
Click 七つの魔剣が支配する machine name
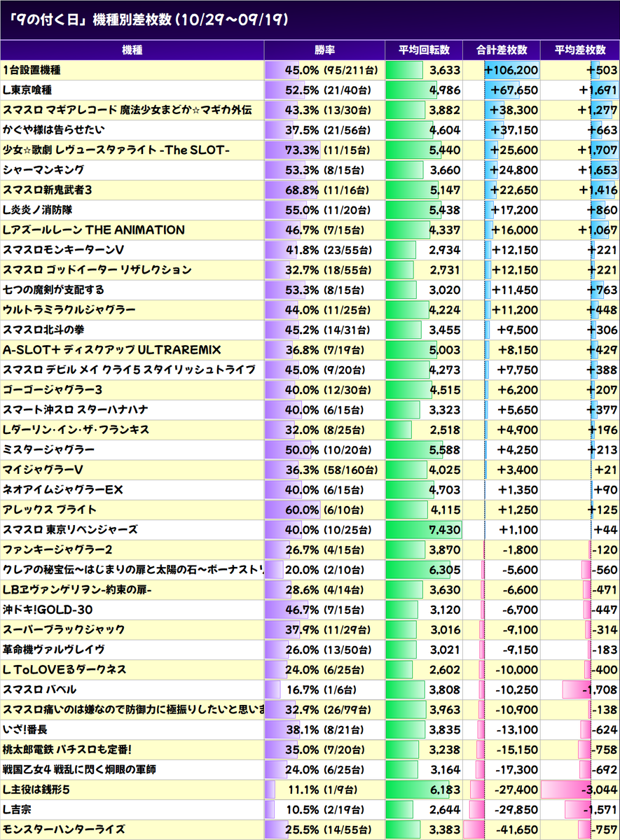(x=53, y=290)
